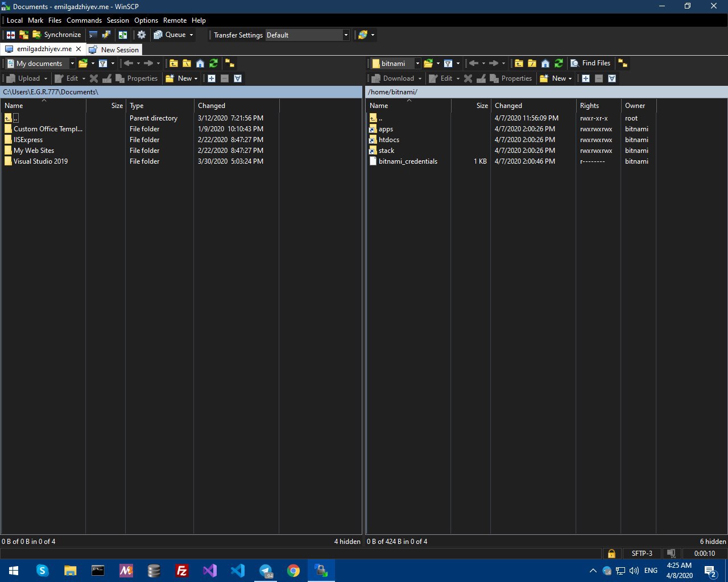Select IISExpress folder
The height and width of the screenshot is (582, 728).
(24, 140)
